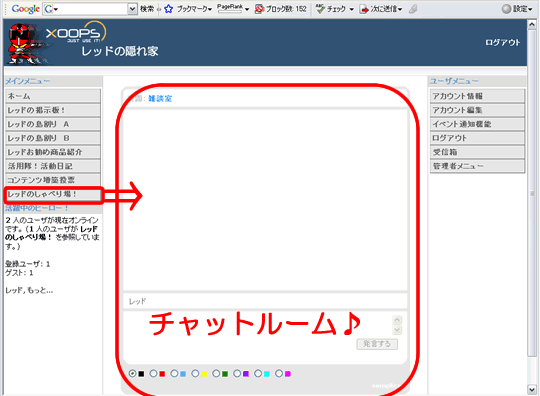Click the popup blocker icon
The image size is (540, 396).
tap(259, 9)
